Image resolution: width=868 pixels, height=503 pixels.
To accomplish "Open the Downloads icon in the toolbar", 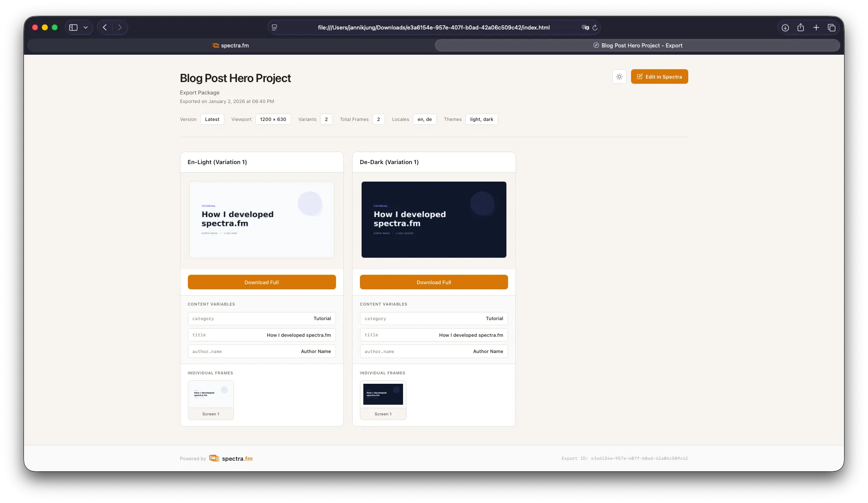I will [x=785, y=27].
